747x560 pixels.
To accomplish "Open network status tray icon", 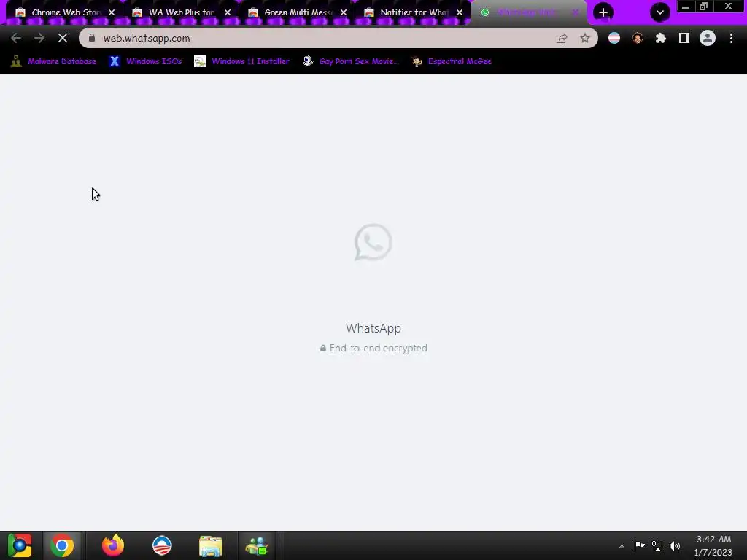I will click(x=657, y=545).
